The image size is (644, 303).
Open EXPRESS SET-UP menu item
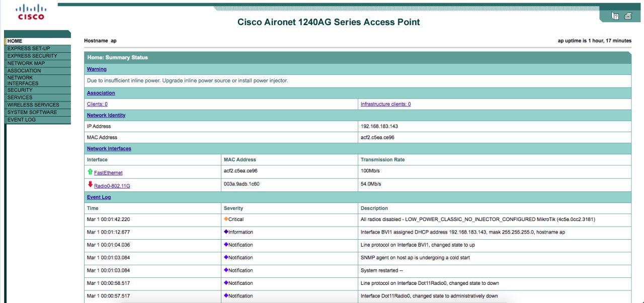click(x=38, y=49)
